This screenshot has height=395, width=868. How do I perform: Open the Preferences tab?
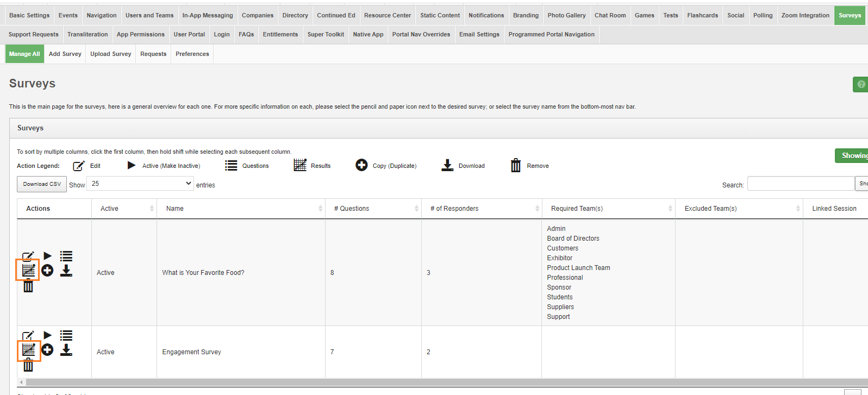point(192,54)
